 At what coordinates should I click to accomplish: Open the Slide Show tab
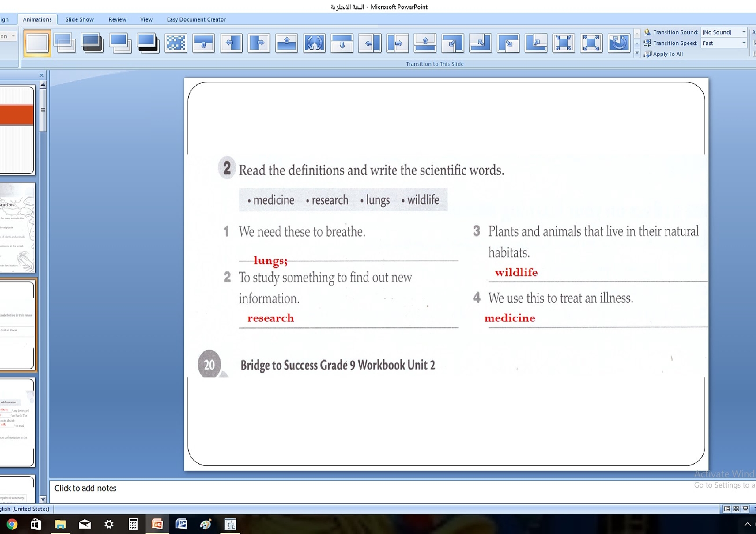click(79, 19)
